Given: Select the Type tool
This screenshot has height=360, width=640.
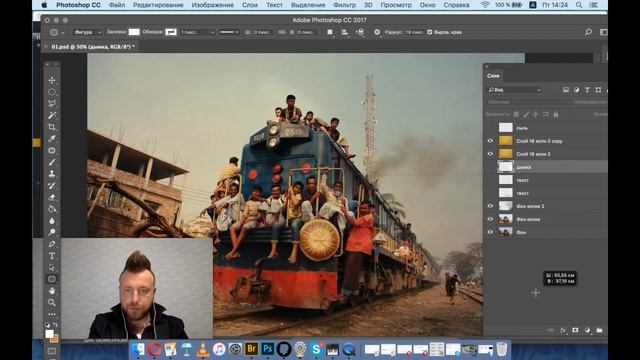Looking at the screenshot, I should [52, 256].
